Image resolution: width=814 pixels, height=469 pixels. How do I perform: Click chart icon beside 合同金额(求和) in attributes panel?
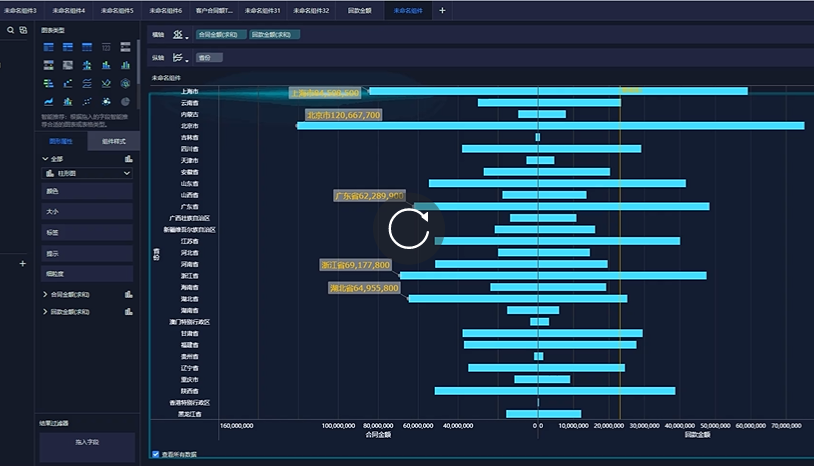(x=128, y=294)
